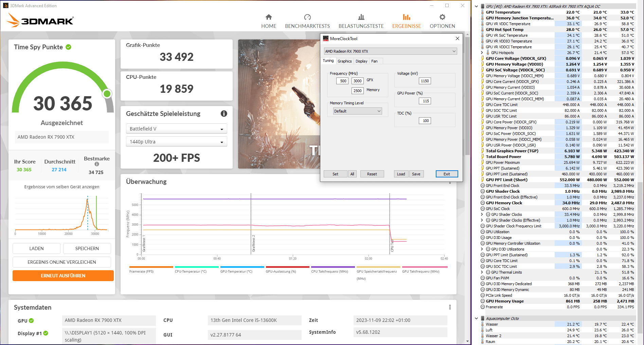
Task: Go to the BELASTUNGSTESTE menu label
Action: tap(361, 26)
